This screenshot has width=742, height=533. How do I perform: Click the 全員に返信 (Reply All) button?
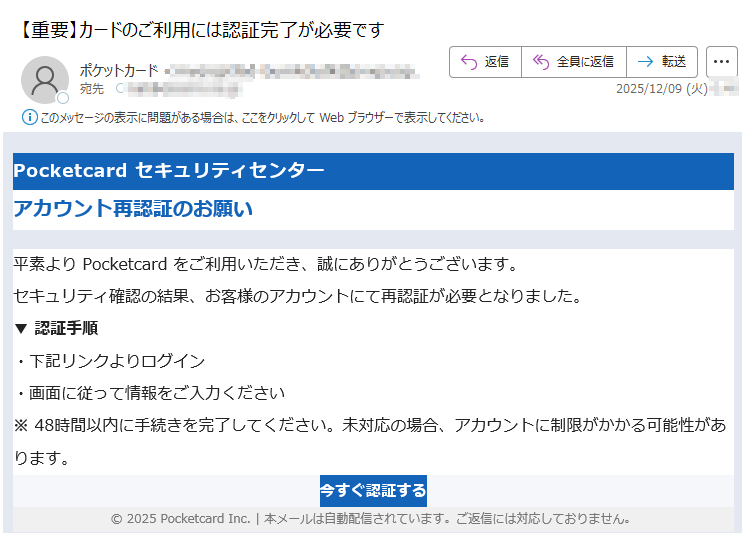pos(573,62)
